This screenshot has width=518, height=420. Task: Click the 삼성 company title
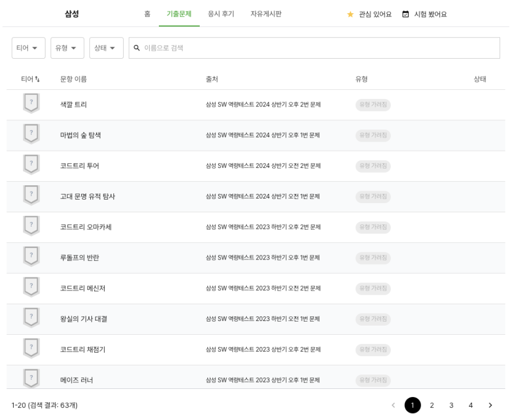(x=72, y=14)
